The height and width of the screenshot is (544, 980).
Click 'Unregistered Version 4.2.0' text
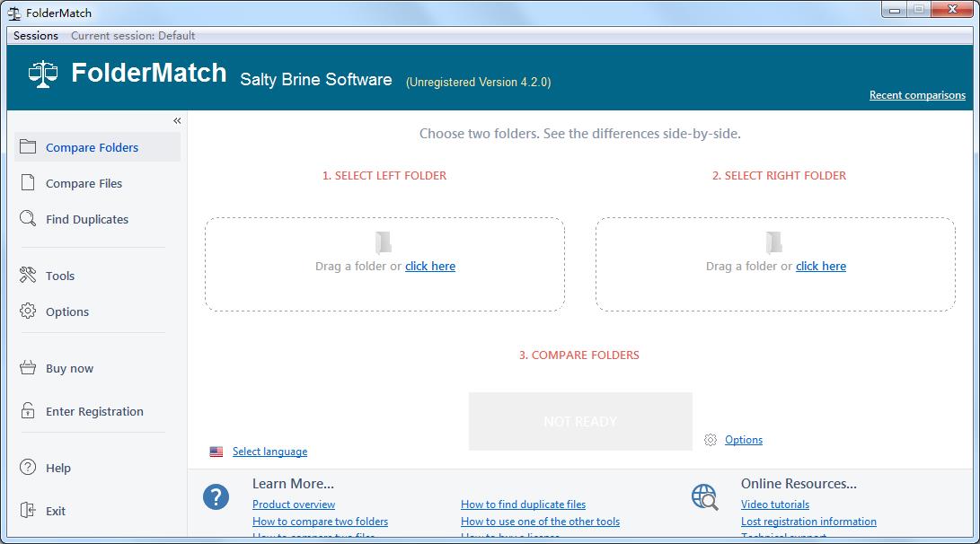[x=478, y=82]
